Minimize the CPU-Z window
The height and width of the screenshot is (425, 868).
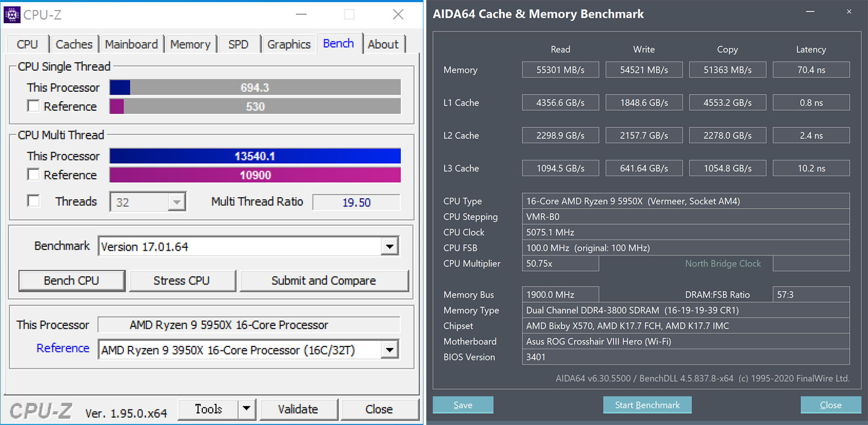coord(301,15)
